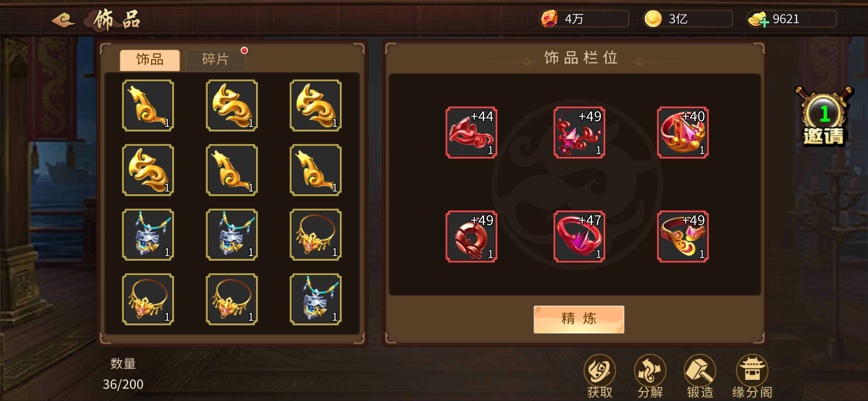Click the 精炼 refine button

pos(579,319)
